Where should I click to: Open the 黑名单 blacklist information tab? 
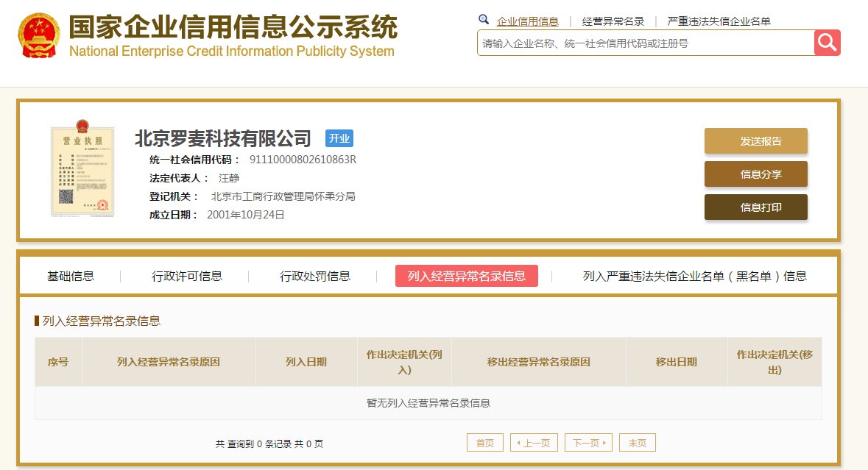click(x=693, y=276)
